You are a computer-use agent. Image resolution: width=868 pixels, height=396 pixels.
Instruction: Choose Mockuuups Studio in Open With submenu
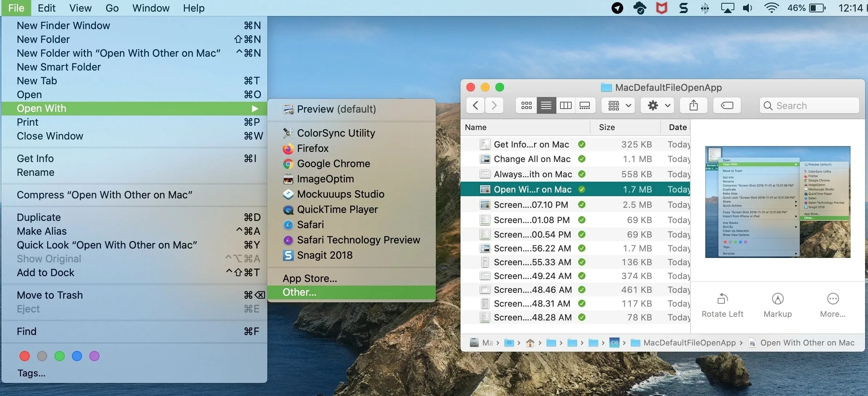click(352, 194)
